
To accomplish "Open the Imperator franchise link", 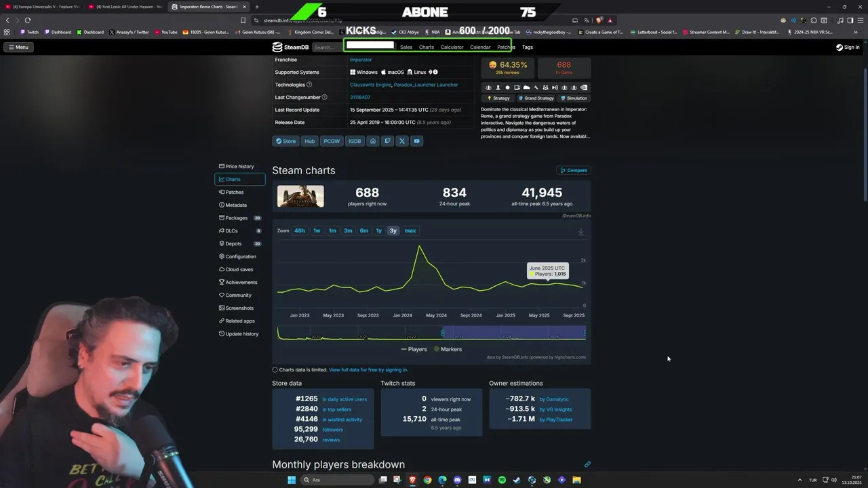I will tap(361, 60).
